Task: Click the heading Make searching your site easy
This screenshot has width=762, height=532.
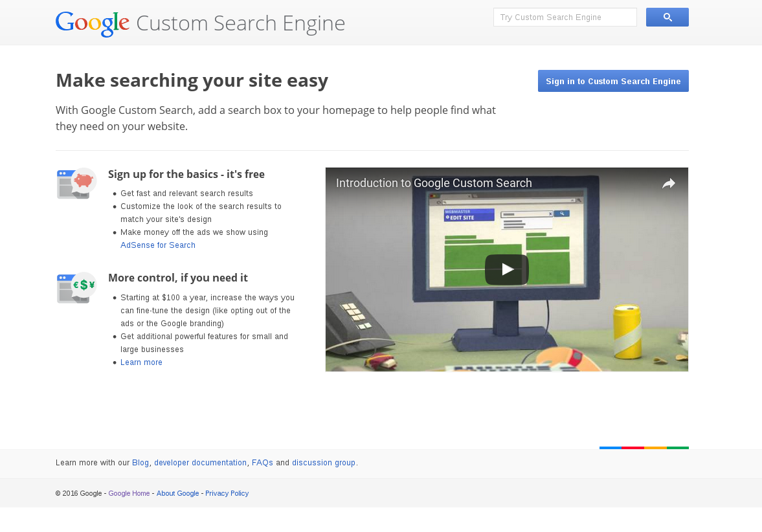Action: [192, 80]
